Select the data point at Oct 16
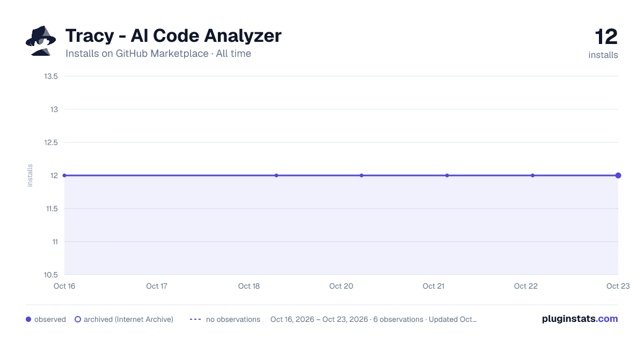644x338 pixels. 64,175
